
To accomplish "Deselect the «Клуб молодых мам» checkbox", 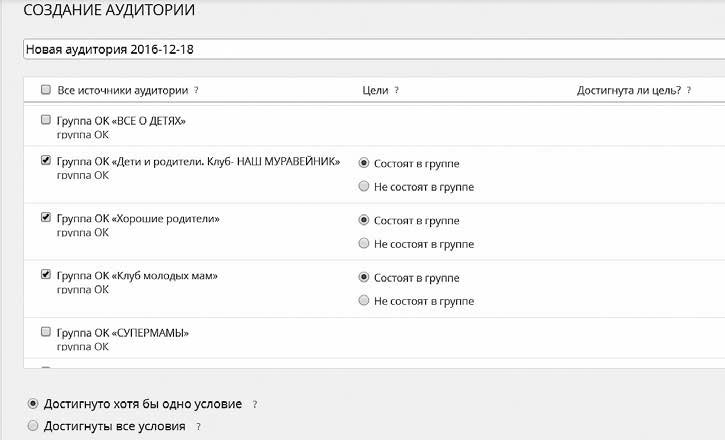I will pos(46,274).
